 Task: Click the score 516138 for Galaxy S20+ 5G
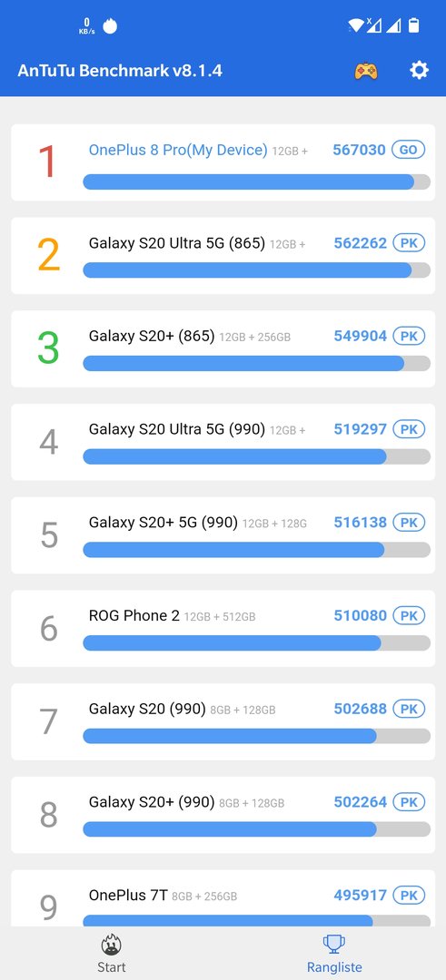(361, 523)
